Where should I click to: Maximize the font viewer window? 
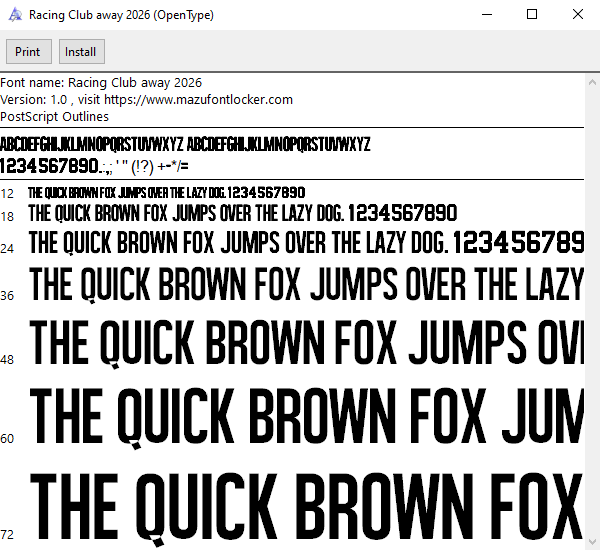tap(532, 15)
